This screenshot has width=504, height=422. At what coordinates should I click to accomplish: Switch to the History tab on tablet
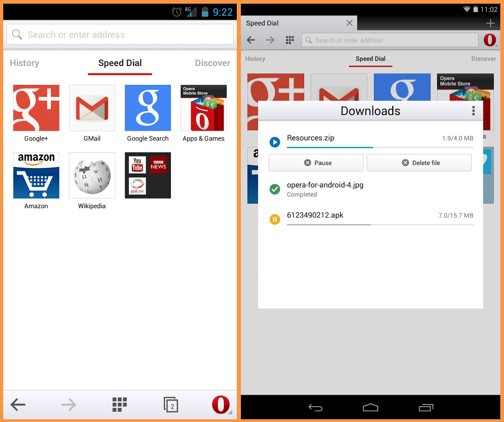click(255, 59)
